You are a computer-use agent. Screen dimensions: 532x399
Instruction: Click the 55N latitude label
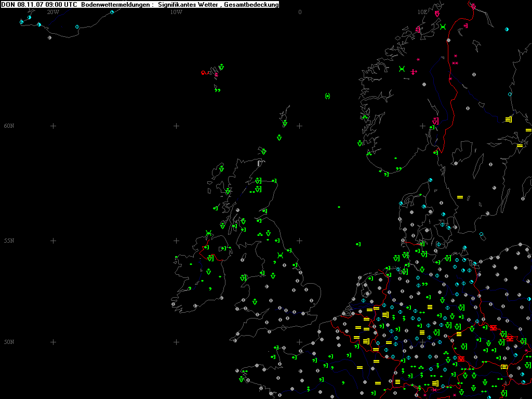9,241
